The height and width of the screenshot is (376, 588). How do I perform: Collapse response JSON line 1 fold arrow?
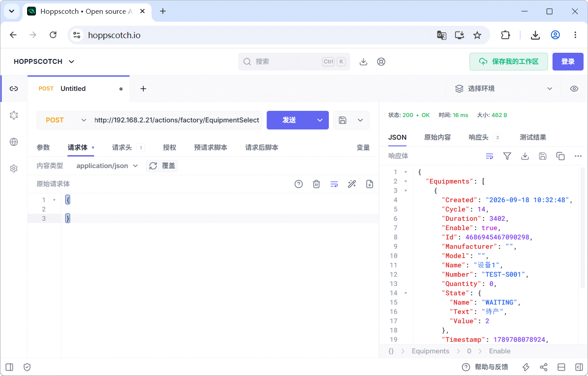click(406, 172)
